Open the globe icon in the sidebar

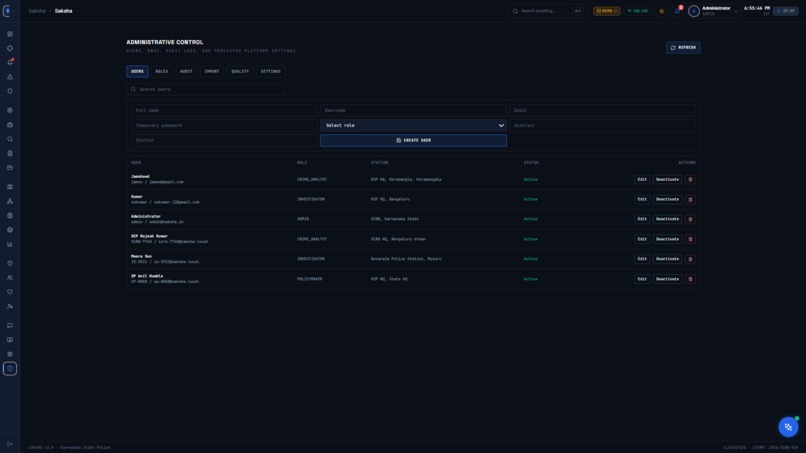pos(10,110)
